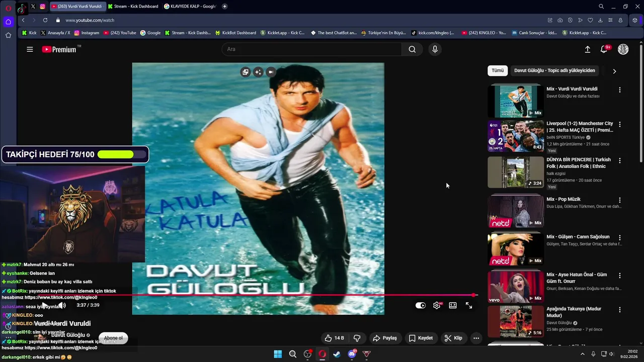The width and height of the screenshot is (644, 362).
Task: Open the YouTube hamburger guide menu
Action: pos(30,49)
